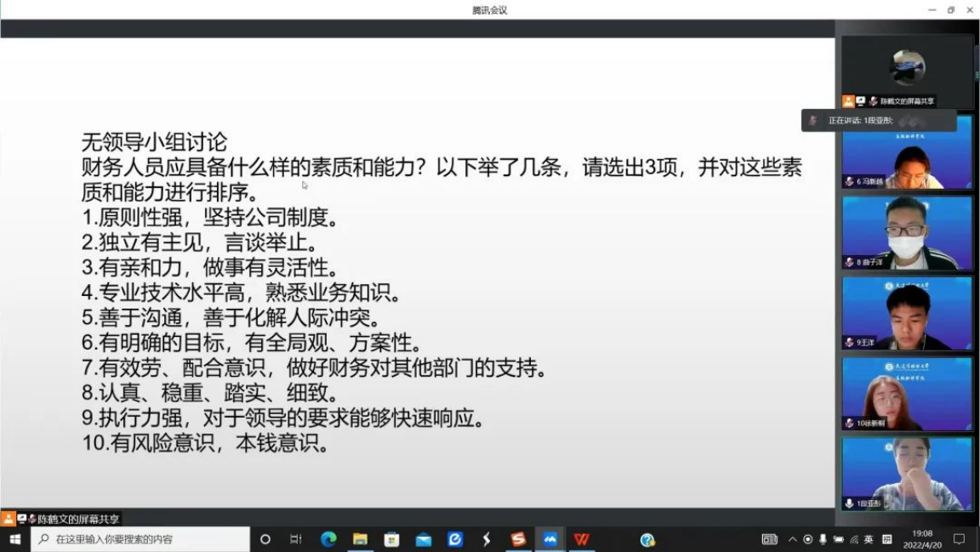Open Microsoft Edge from the taskbar

(x=330, y=538)
